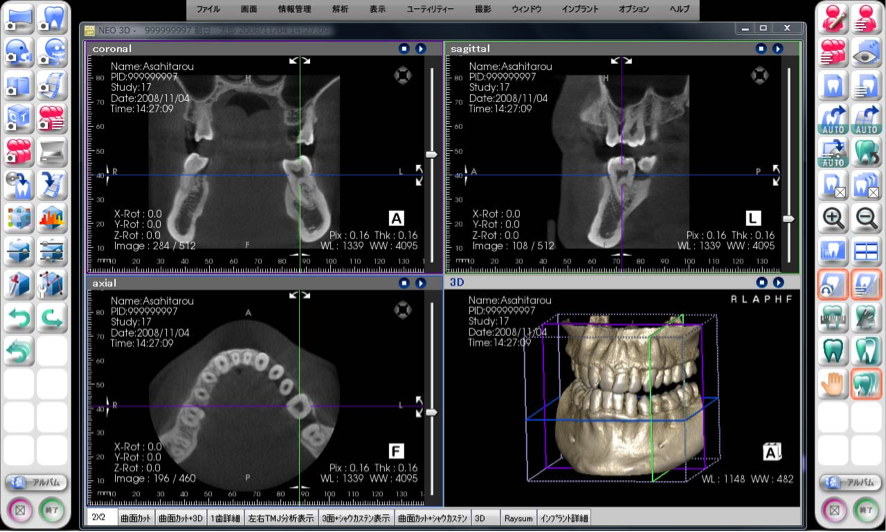Click the green tooth rotate icon
Viewport: 886px width, 532px height.
[866, 152]
